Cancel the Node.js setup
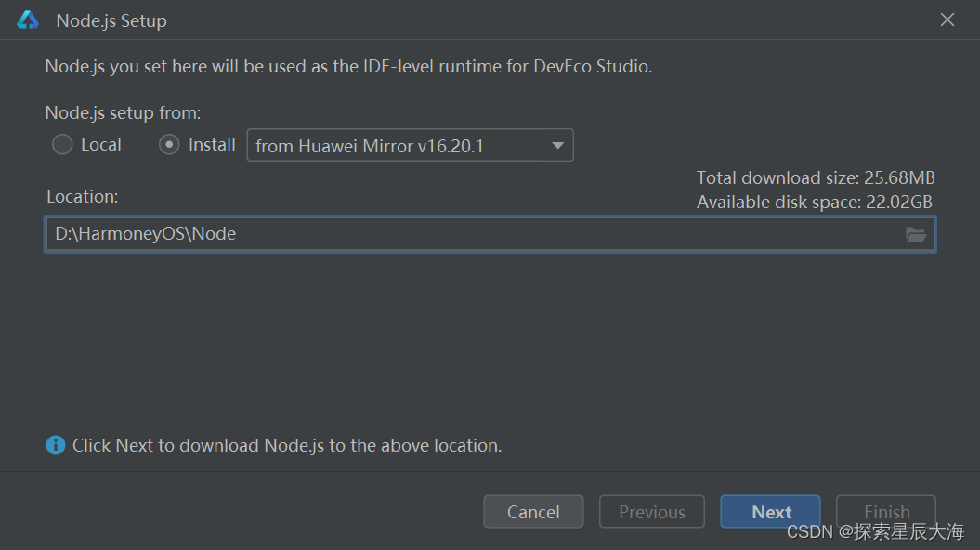This screenshot has height=550, width=980. tap(533, 512)
